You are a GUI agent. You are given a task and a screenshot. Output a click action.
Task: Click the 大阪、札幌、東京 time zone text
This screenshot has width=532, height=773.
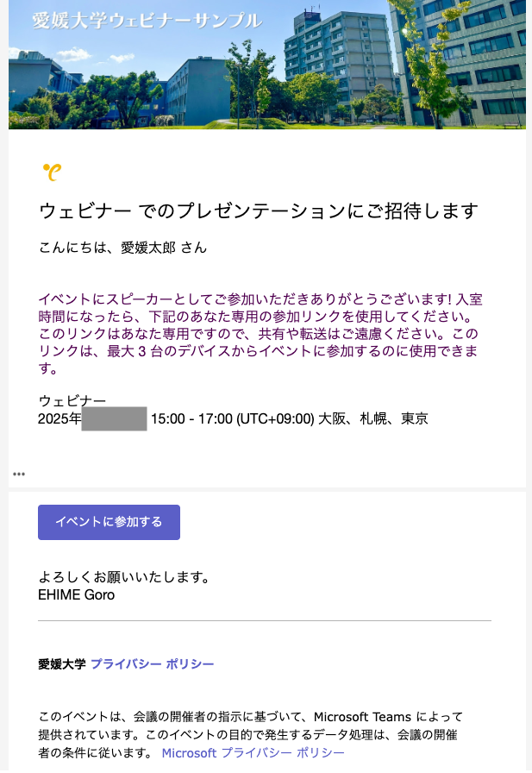pyautogui.click(x=373, y=419)
